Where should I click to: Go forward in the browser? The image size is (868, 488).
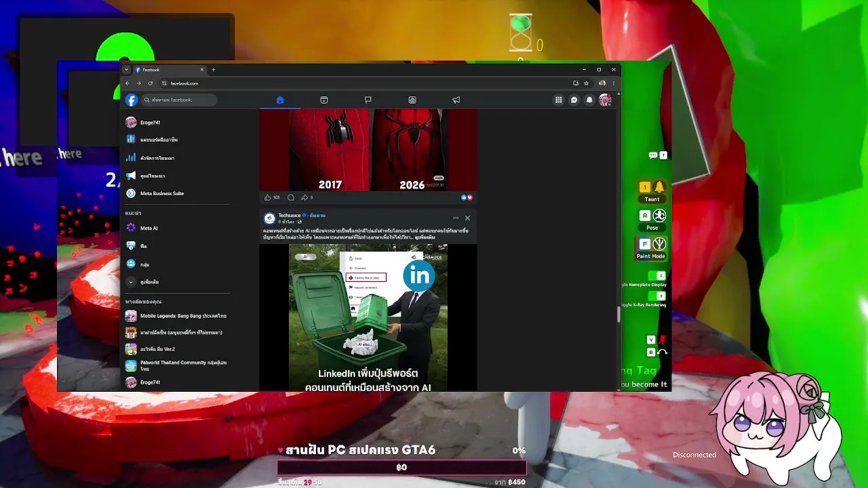tap(139, 83)
